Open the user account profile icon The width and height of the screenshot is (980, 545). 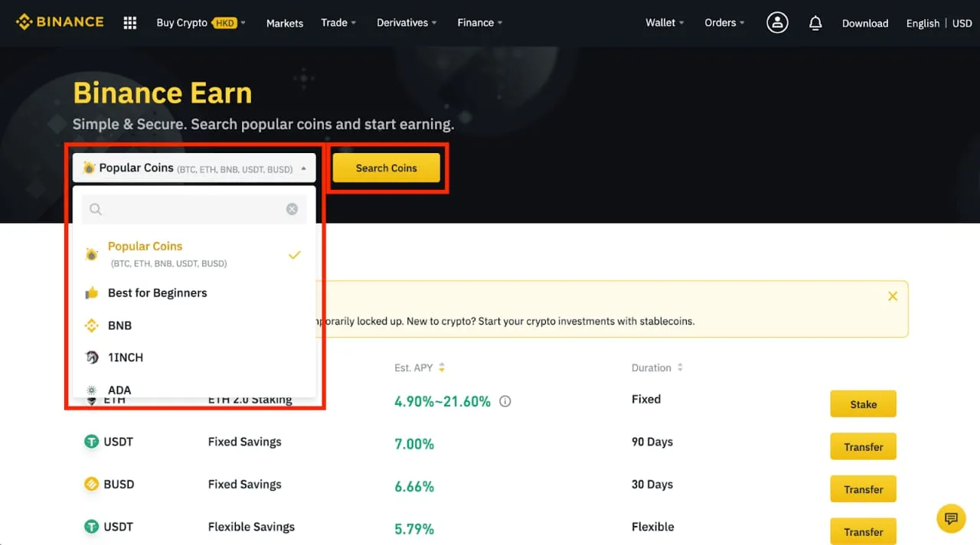pos(777,23)
